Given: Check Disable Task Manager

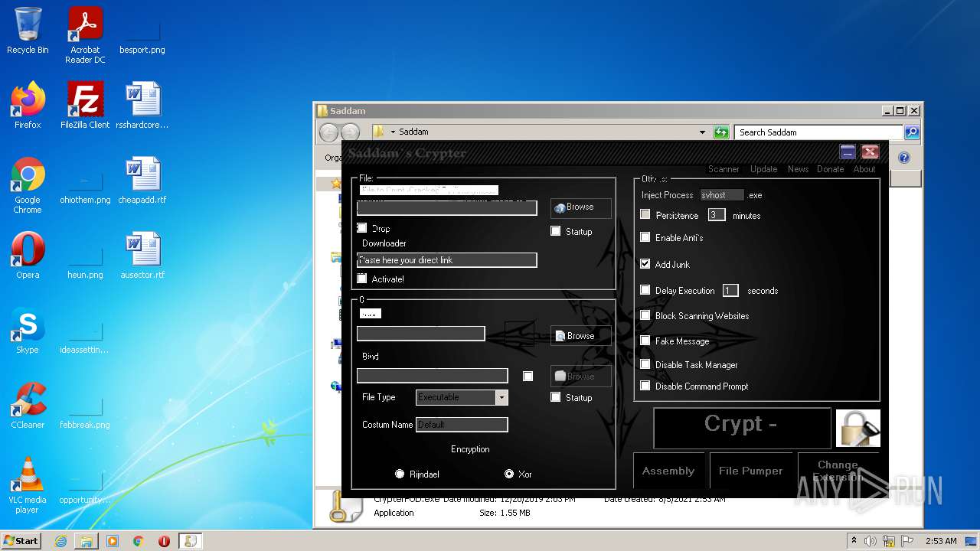Looking at the screenshot, I should (645, 364).
